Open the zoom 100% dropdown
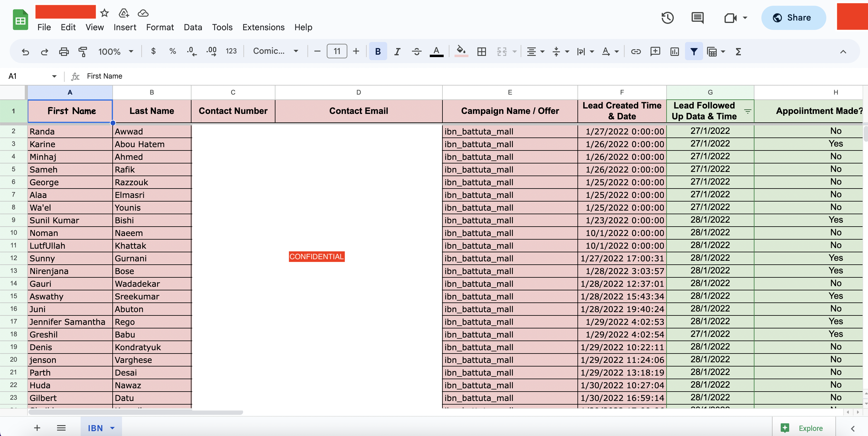 pos(116,52)
